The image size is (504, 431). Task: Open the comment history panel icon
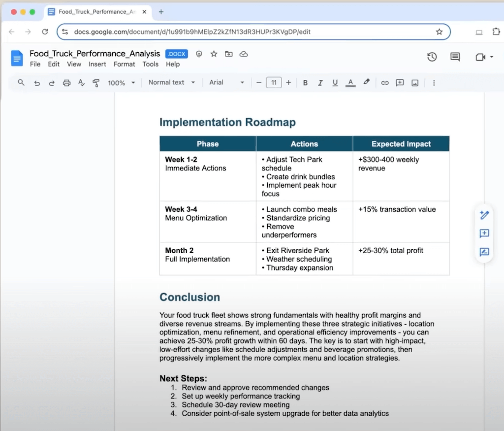tap(455, 57)
